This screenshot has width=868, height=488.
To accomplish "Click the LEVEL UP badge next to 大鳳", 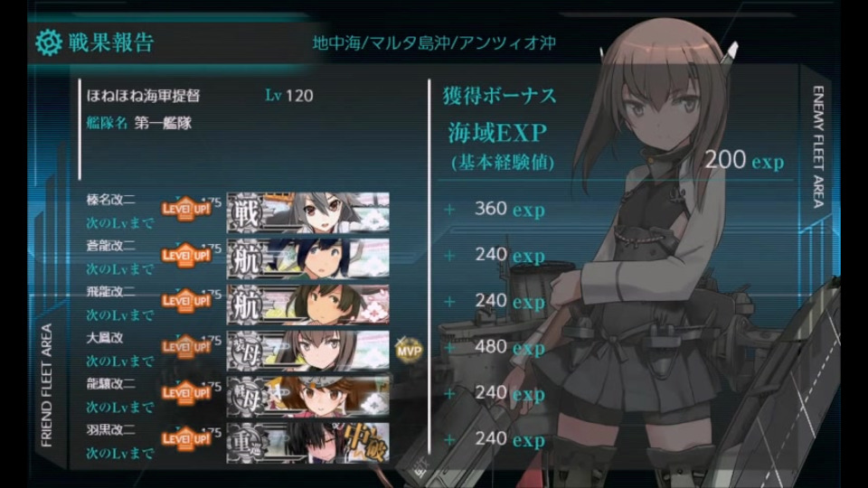I will pyautogui.click(x=186, y=347).
